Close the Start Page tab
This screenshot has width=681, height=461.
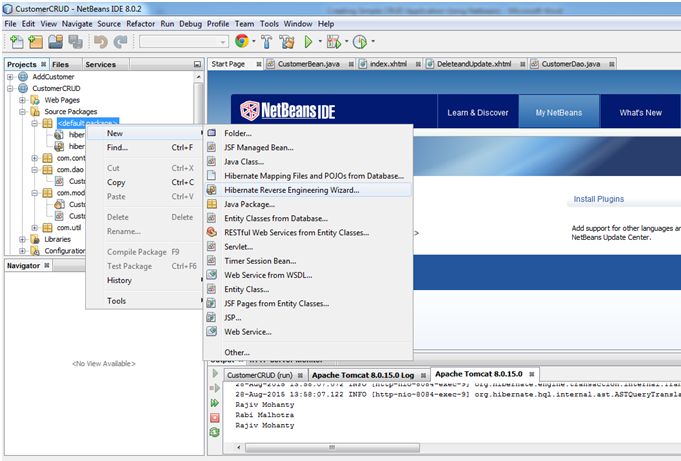(x=259, y=64)
